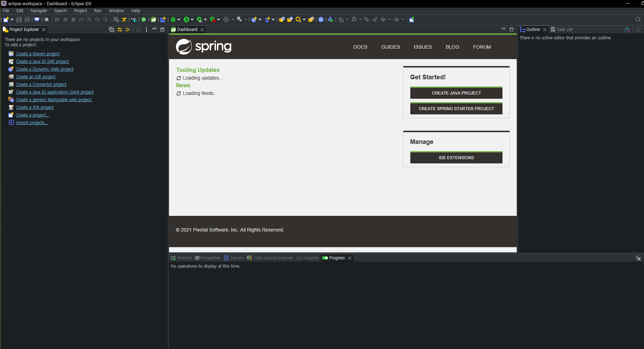Click the New wizard icon in toolbar

click(6, 19)
